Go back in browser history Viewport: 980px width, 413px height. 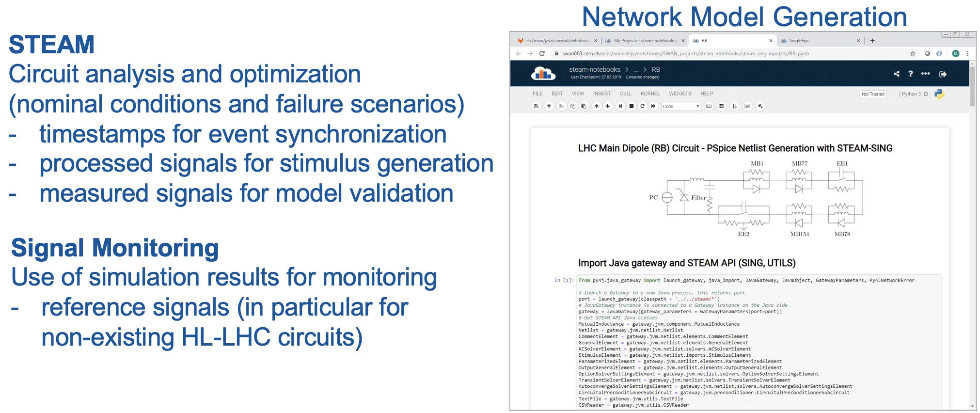pyautogui.click(x=519, y=53)
